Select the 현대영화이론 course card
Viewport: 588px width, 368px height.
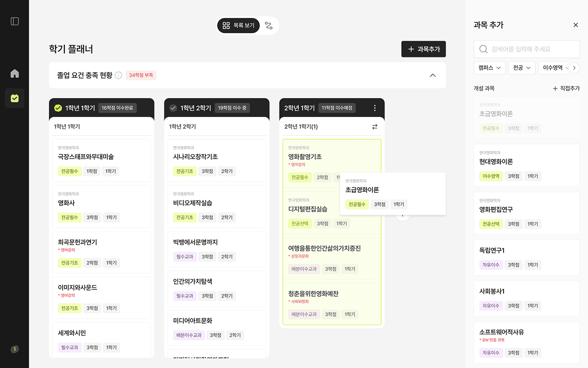pyautogui.click(x=527, y=165)
